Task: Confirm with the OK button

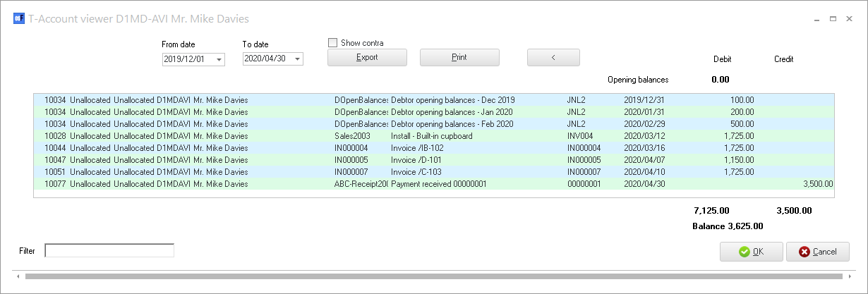Action: click(x=751, y=252)
